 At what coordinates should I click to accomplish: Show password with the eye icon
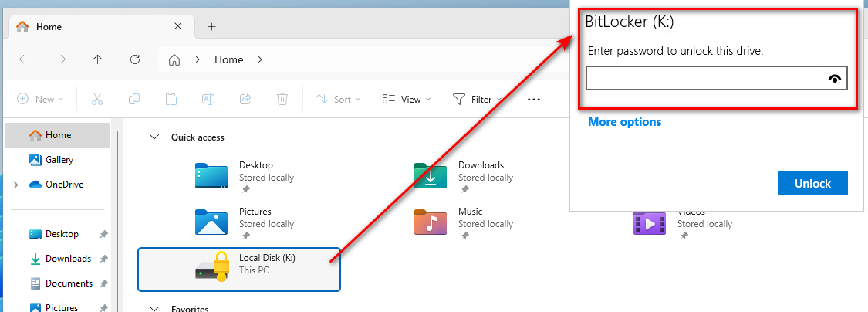pos(833,79)
